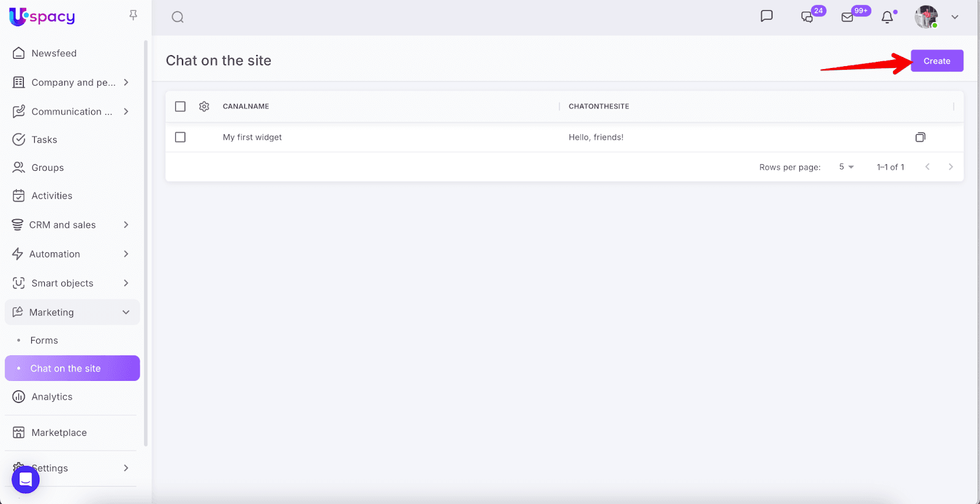
Task: Open the user profile dropdown arrow
Action: 954,17
